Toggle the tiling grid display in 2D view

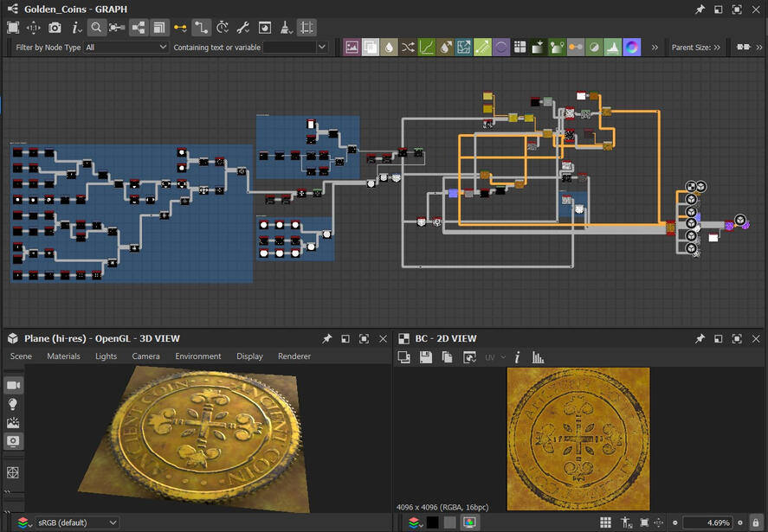605,522
